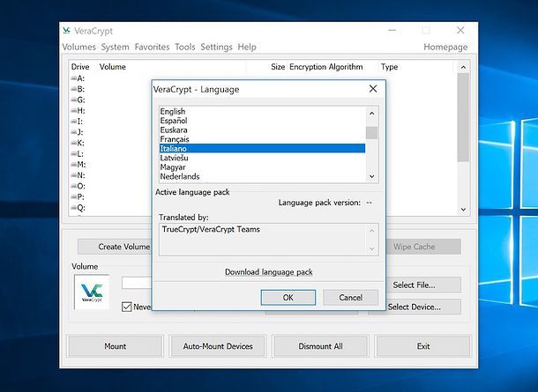Select drive G: in the drive list
This screenshot has height=392, width=538.
(x=78, y=100)
